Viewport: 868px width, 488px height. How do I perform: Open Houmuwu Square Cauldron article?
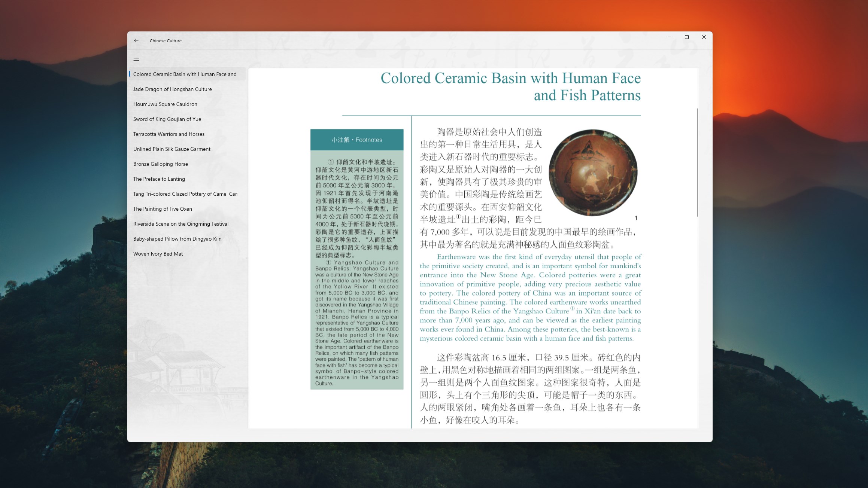pos(165,104)
